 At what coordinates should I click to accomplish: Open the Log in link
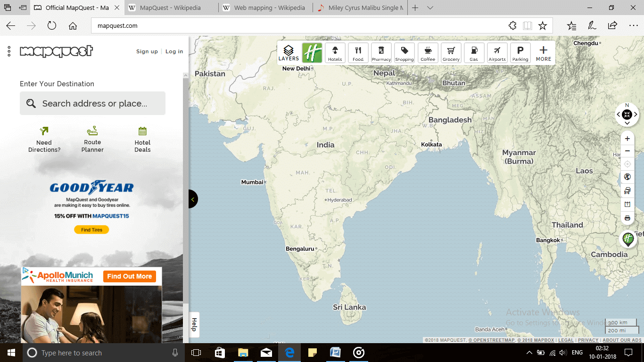click(x=174, y=51)
